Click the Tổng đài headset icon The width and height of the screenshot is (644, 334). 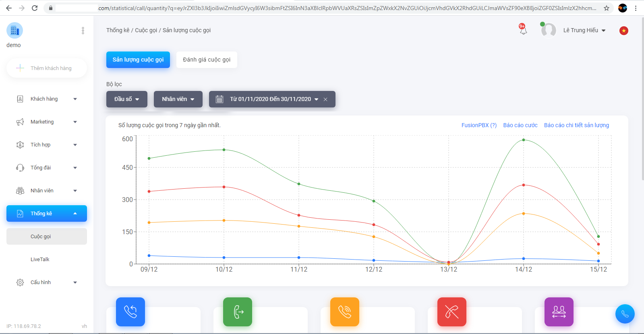(20, 168)
